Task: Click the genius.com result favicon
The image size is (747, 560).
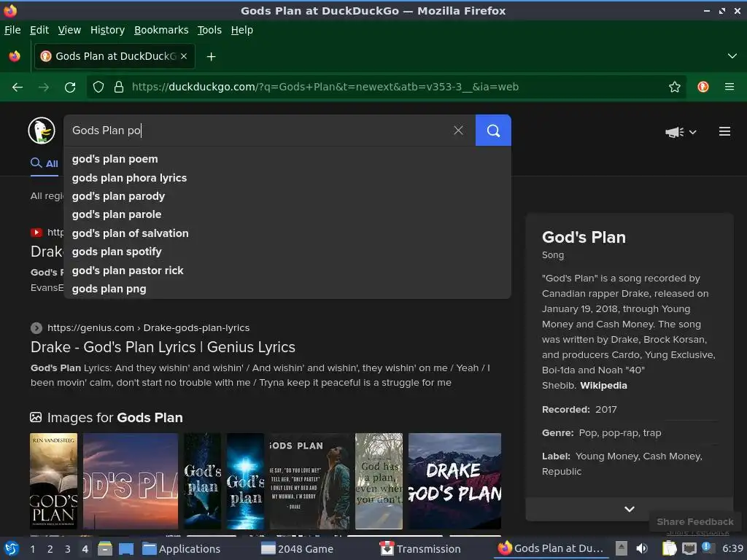Action: tap(36, 327)
